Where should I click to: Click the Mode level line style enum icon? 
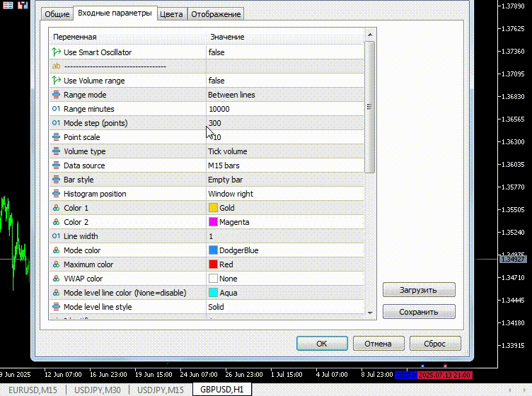tap(57, 307)
